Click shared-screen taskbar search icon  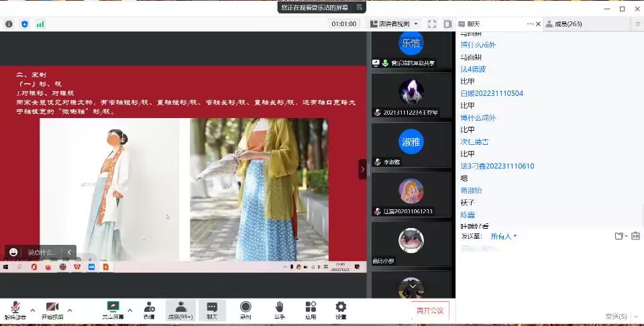pos(19,267)
